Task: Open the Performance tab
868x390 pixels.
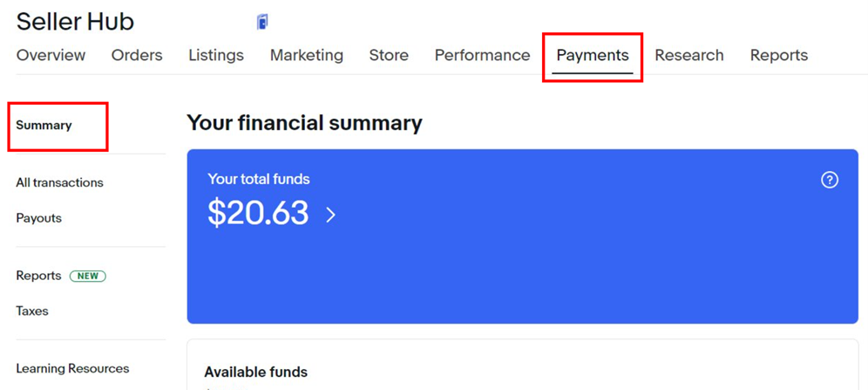Action: [x=482, y=55]
